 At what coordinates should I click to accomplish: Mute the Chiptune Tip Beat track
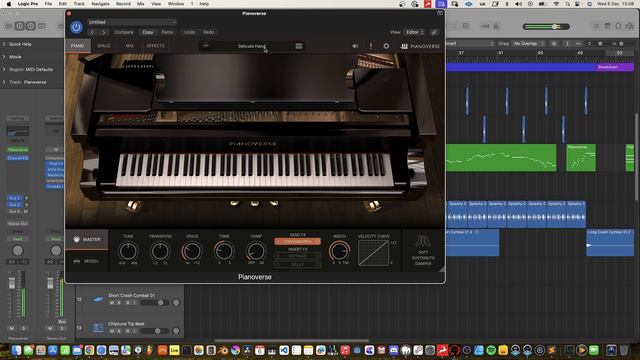[x=112, y=331]
